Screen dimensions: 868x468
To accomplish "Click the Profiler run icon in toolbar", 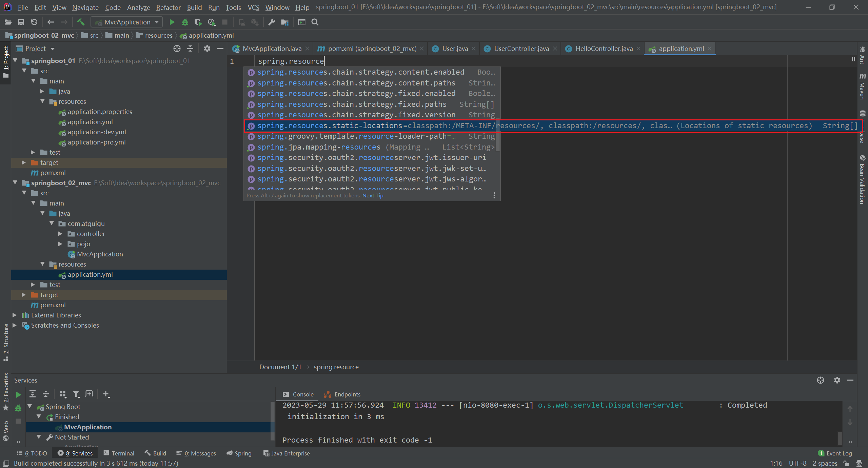I will 212,22.
